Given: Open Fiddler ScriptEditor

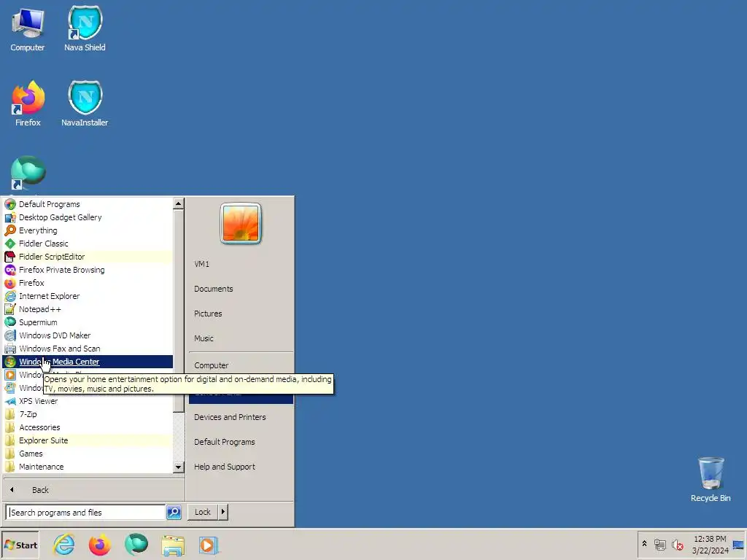Looking at the screenshot, I should point(88,257).
